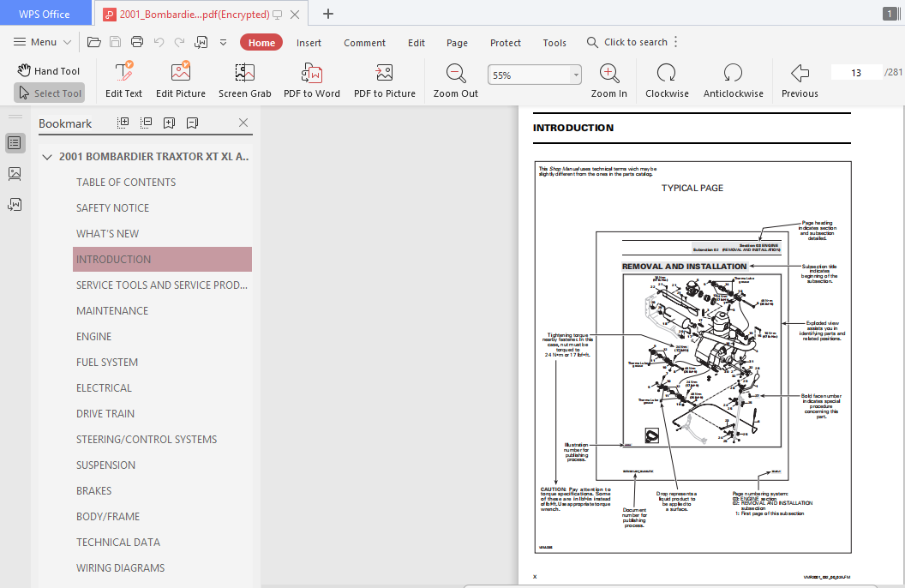Open TABLE OF CONTENTS bookmark
The width and height of the screenshot is (905, 588).
(x=126, y=183)
